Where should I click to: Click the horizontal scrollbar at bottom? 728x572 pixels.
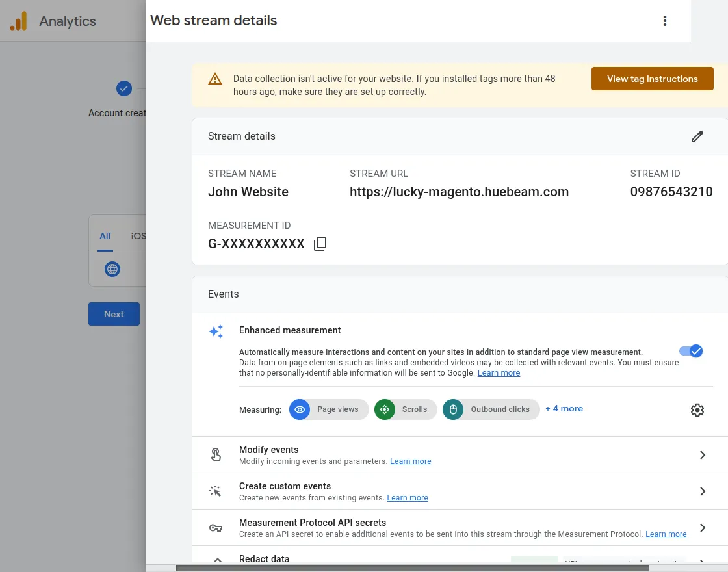tap(412, 568)
